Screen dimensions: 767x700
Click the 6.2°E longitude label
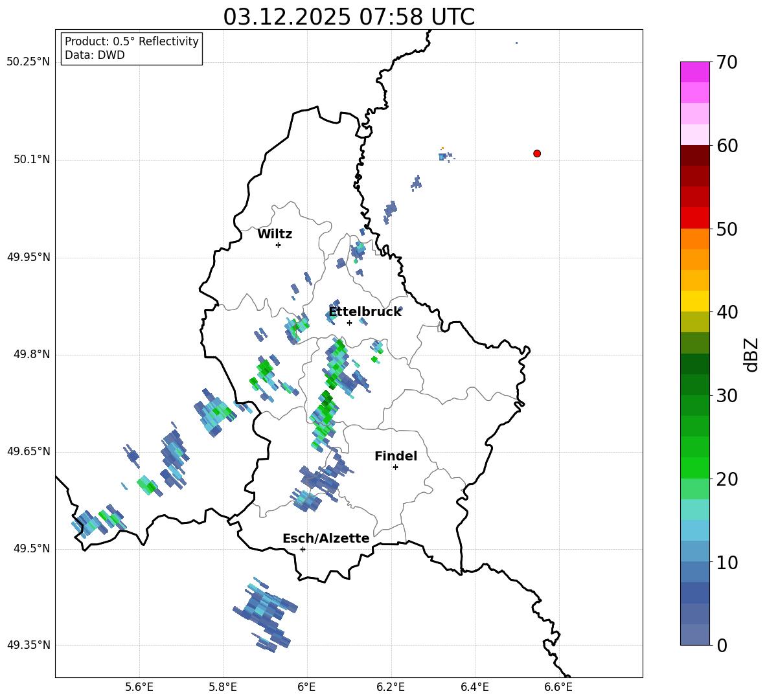(391, 687)
